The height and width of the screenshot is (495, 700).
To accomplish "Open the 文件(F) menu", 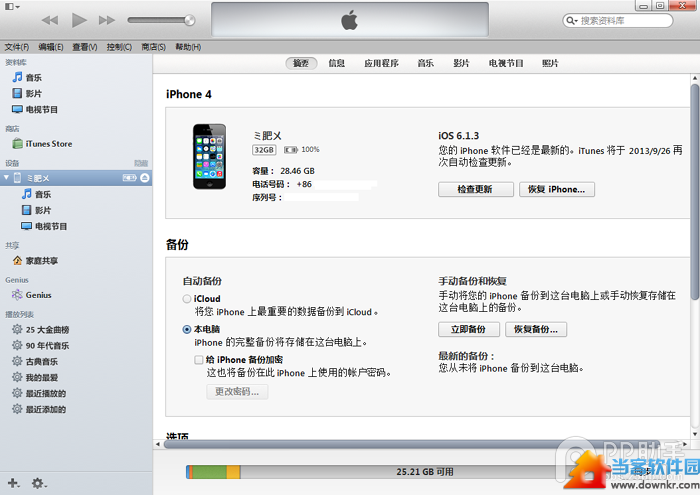I will [17, 47].
